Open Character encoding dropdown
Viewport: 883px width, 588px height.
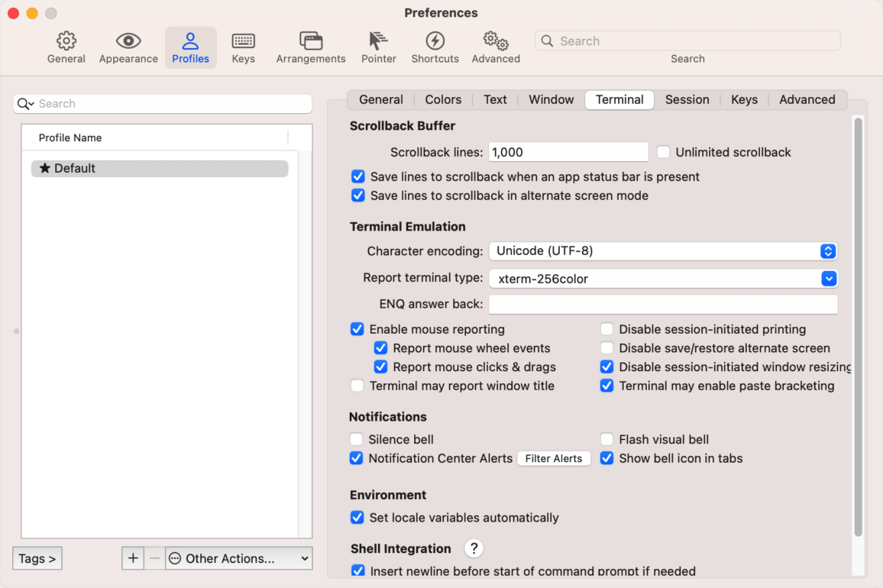[x=663, y=251]
